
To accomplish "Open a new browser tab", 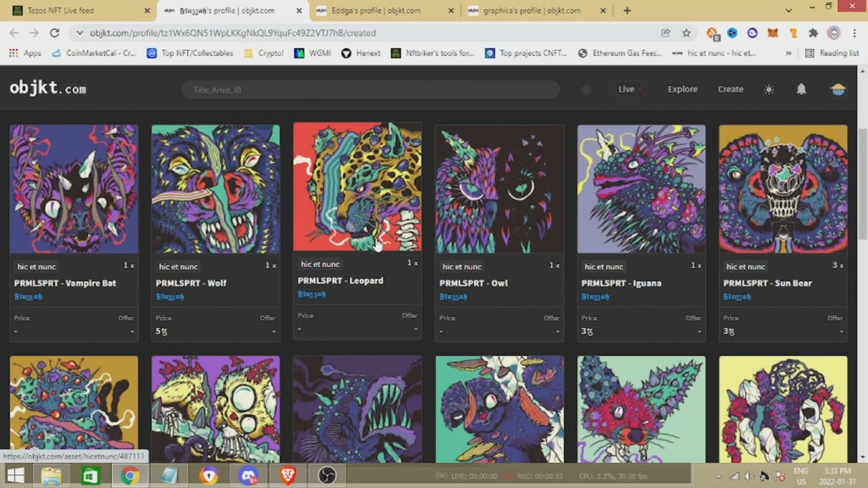I will point(627,11).
